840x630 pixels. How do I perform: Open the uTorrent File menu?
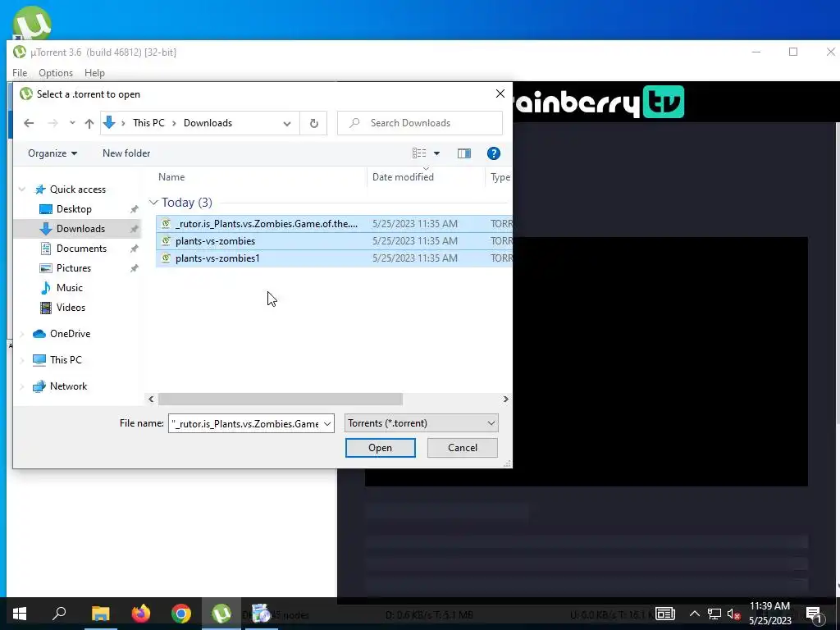pyautogui.click(x=20, y=73)
